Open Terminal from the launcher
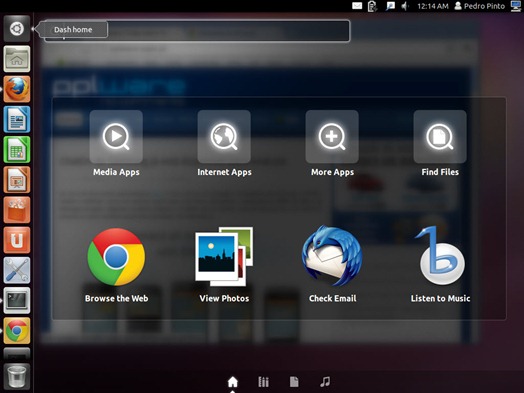The width and height of the screenshot is (524, 393). (x=17, y=300)
